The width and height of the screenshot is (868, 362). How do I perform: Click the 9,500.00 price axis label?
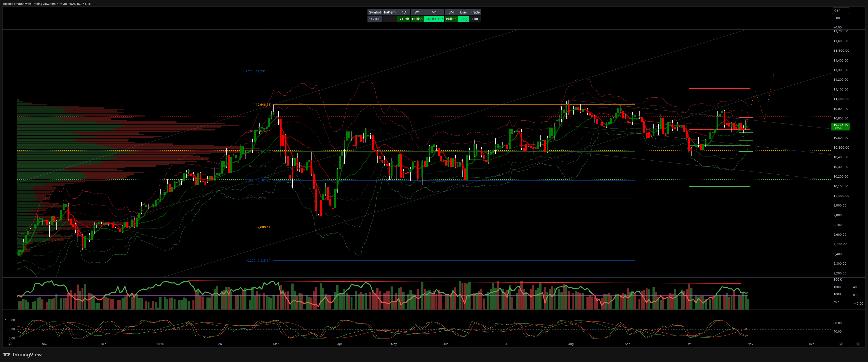(x=840, y=245)
